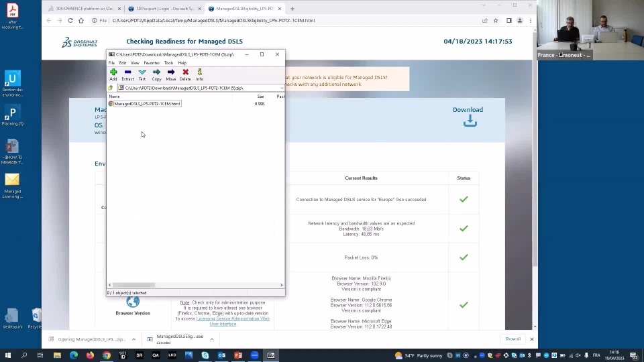The image size is (644, 362).
Task: Open File Explorer from taskbar
Action: click(x=57, y=355)
